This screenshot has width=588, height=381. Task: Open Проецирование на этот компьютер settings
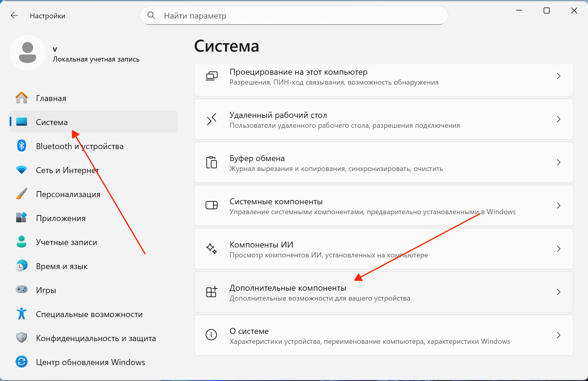point(384,80)
